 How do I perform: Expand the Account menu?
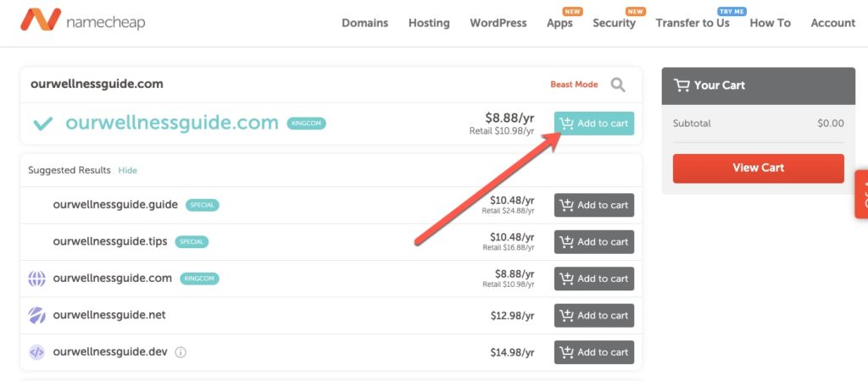(832, 23)
